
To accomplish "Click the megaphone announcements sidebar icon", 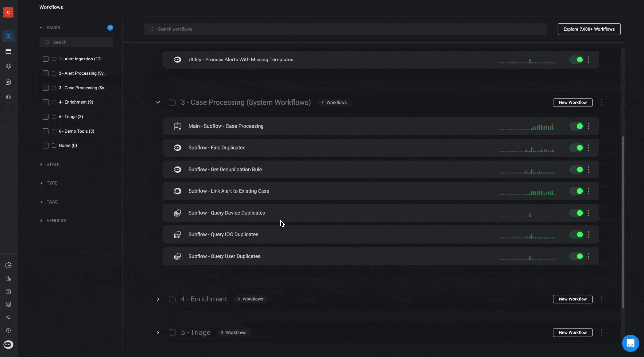I will coord(8,317).
